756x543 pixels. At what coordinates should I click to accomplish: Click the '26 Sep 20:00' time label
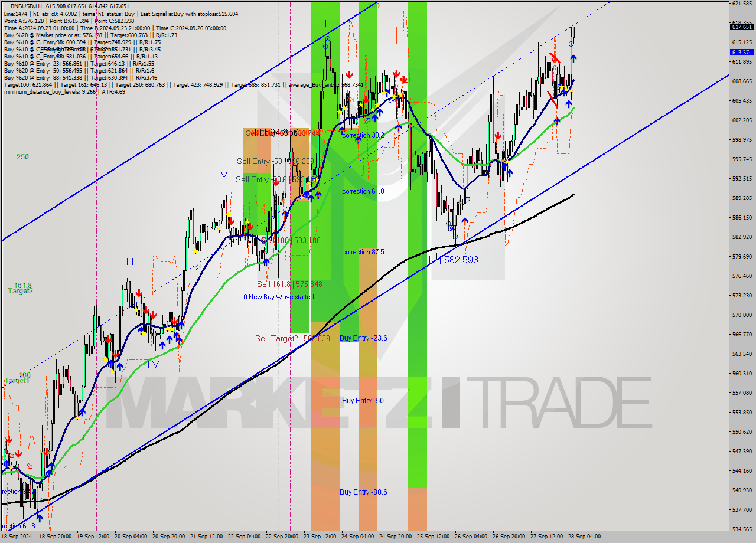point(509,537)
